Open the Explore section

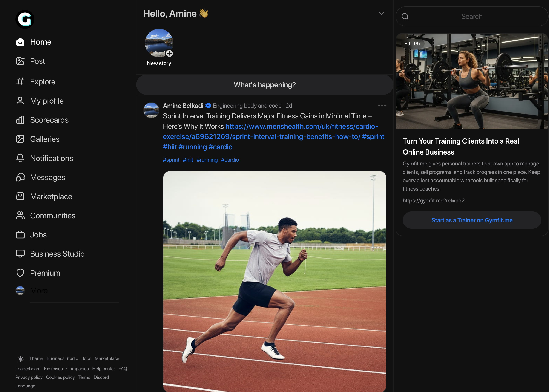tap(43, 82)
